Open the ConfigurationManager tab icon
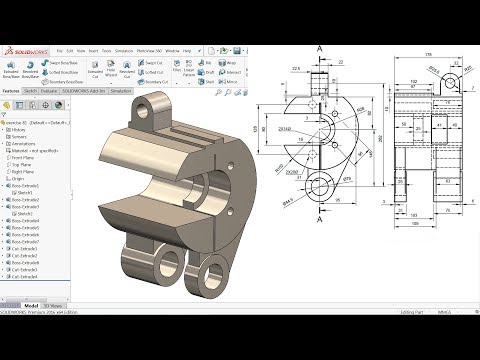 [32, 105]
